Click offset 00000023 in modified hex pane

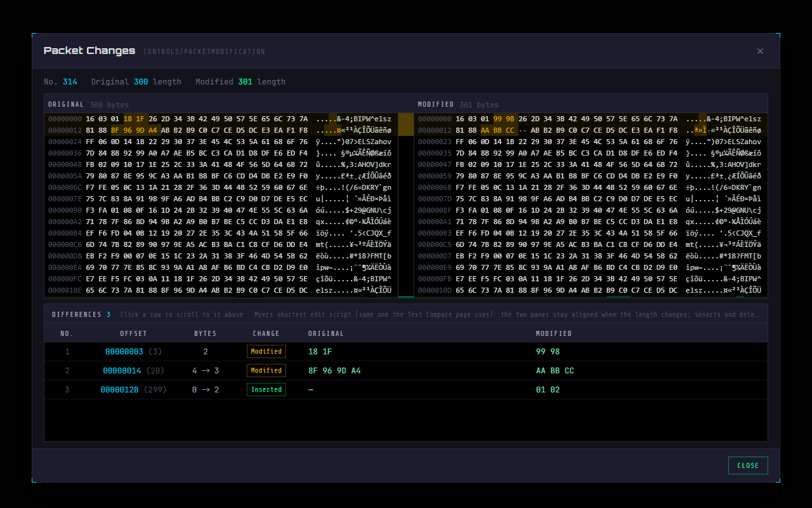click(x=435, y=142)
